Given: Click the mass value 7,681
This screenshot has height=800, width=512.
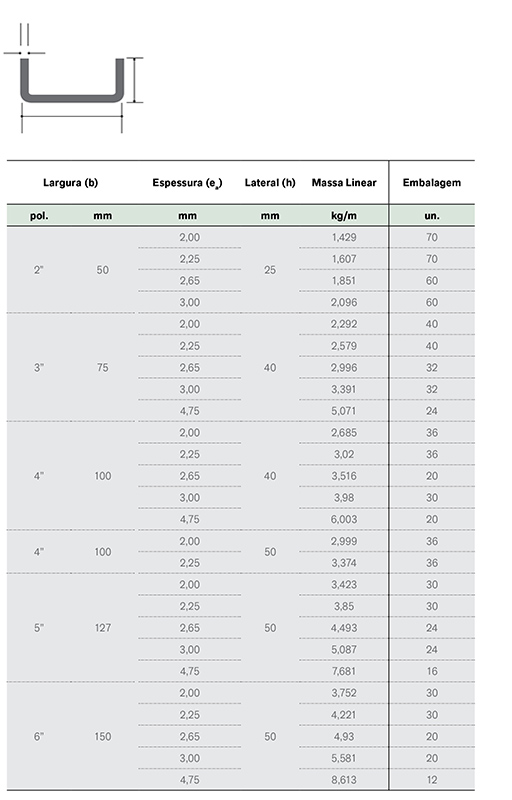Looking at the screenshot, I should pyautogui.click(x=344, y=671).
